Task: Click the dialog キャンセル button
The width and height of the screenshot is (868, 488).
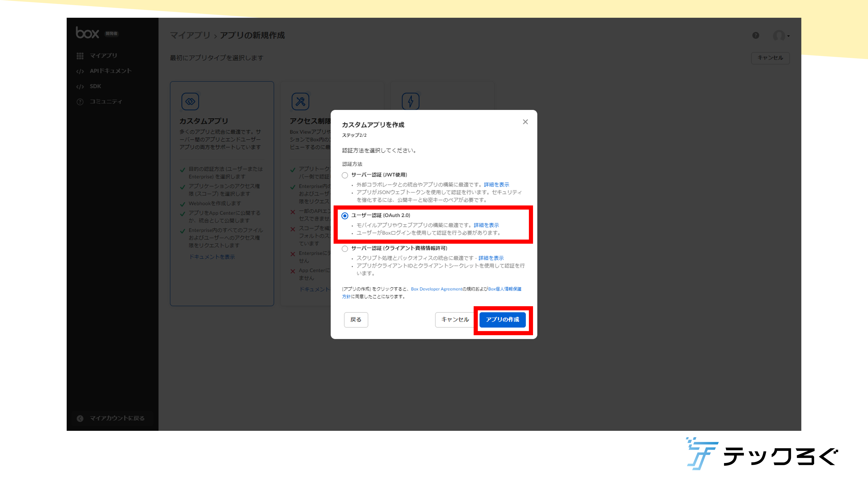Action: pyautogui.click(x=455, y=320)
